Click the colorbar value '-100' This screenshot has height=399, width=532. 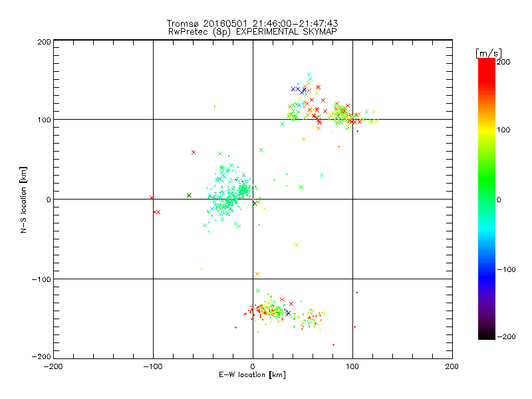click(x=506, y=269)
